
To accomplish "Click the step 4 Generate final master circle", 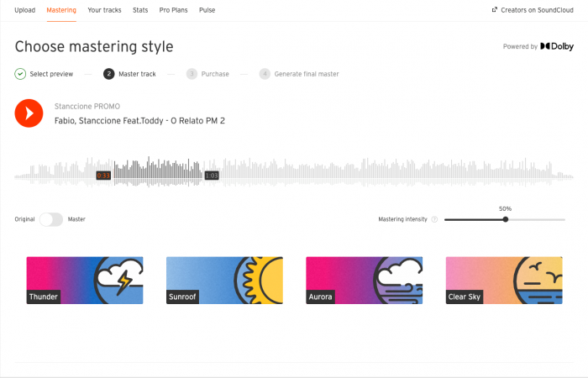I will click(265, 74).
